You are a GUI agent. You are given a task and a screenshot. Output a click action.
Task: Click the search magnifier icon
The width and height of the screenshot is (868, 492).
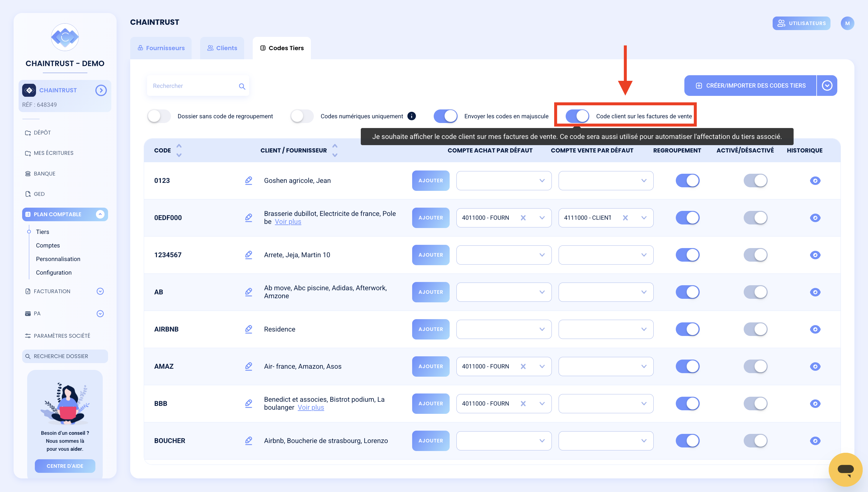242,86
